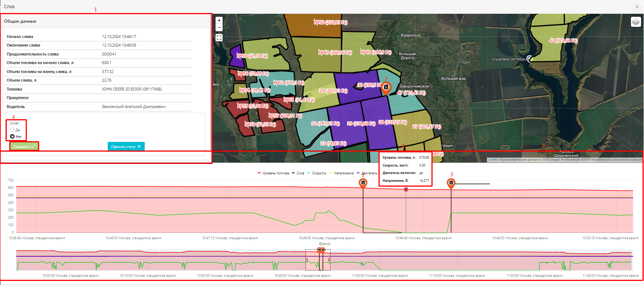This screenshot has width=644, height=285.
Task: Open the map layers selector
Action: coord(636,22)
